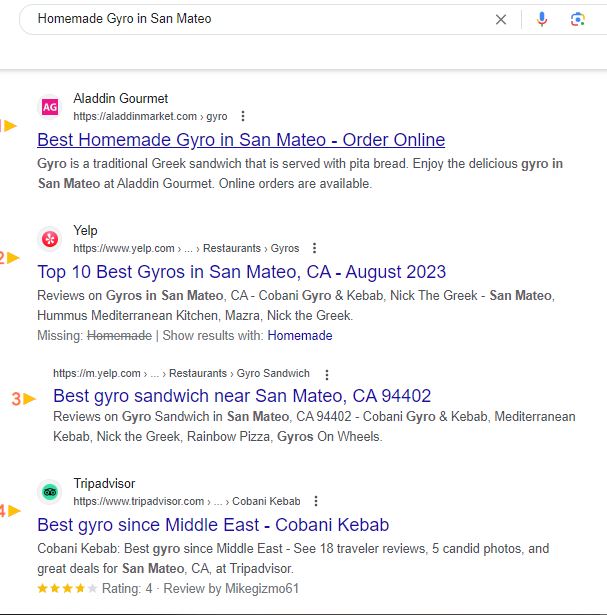Open options menu for the aladdinmarket.com result

243,116
